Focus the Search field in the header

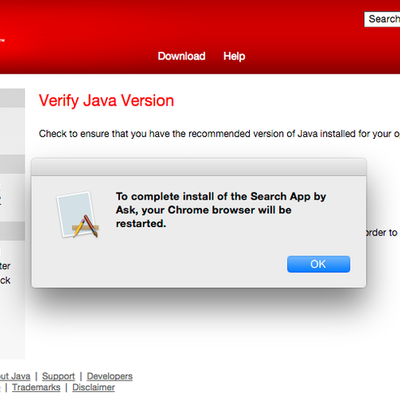(x=382, y=19)
